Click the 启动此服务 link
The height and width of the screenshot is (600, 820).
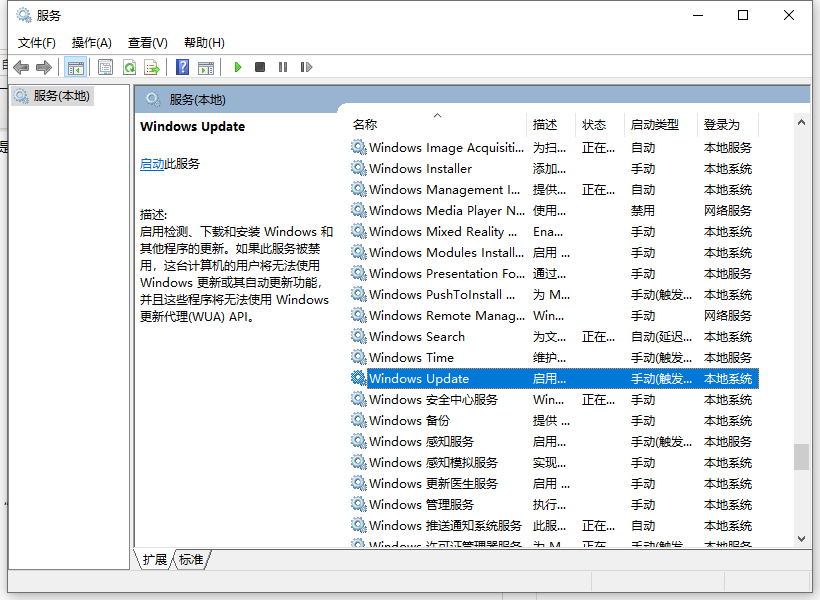point(155,163)
